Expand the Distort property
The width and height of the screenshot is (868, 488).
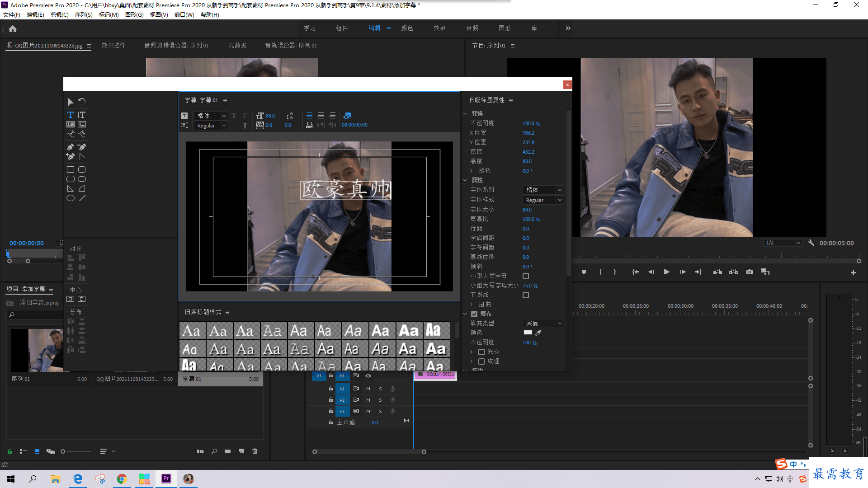click(x=472, y=305)
